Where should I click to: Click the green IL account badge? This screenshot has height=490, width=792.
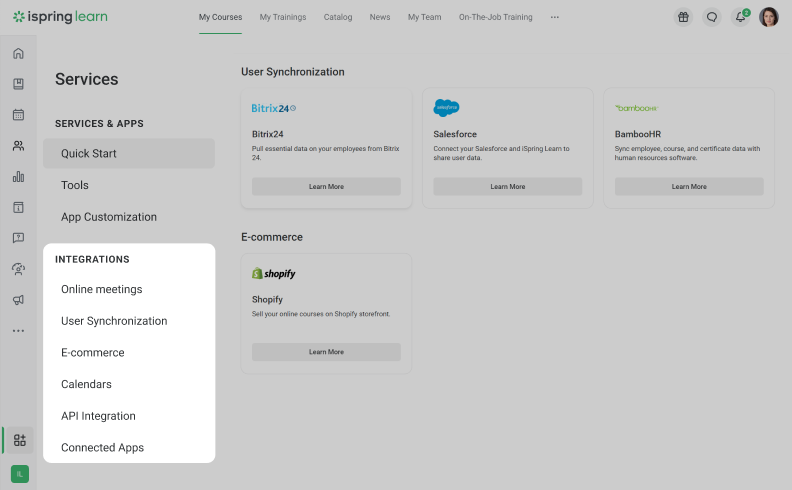(x=20, y=474)
